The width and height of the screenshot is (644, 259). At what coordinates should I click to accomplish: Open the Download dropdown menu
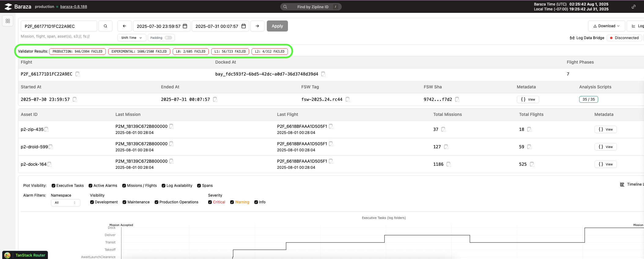pyautogui.click(x=606, y=26)
